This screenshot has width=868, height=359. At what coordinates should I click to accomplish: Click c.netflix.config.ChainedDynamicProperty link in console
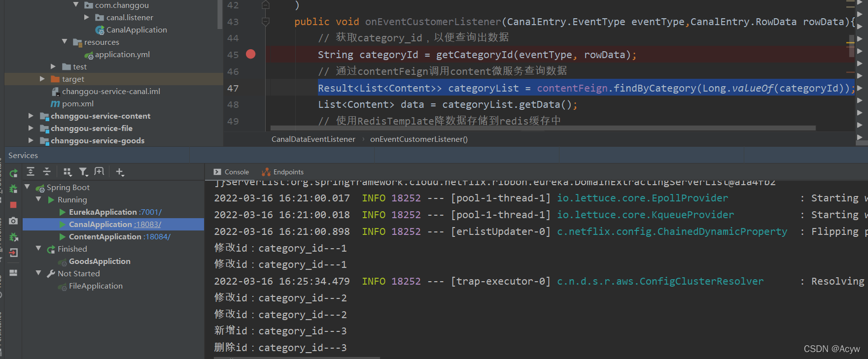672,231
